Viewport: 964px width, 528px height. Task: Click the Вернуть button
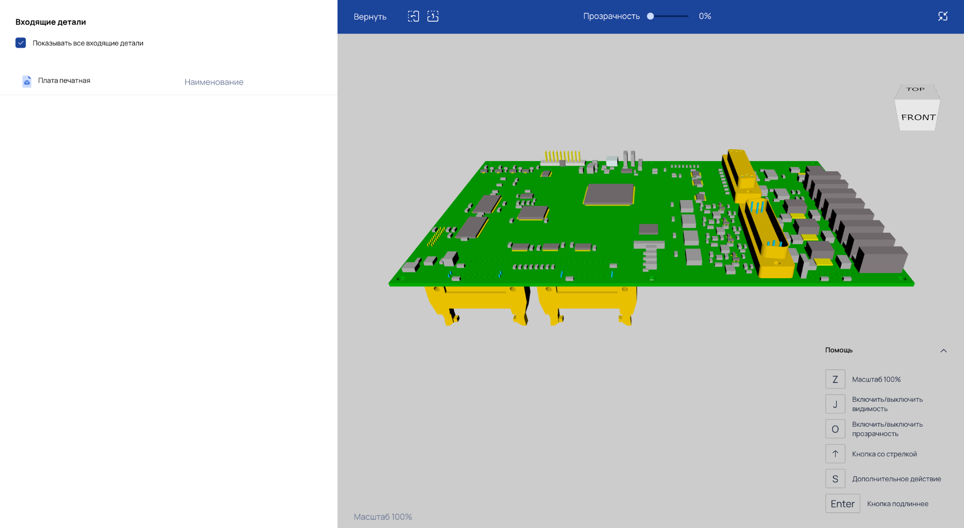[369, 17]
